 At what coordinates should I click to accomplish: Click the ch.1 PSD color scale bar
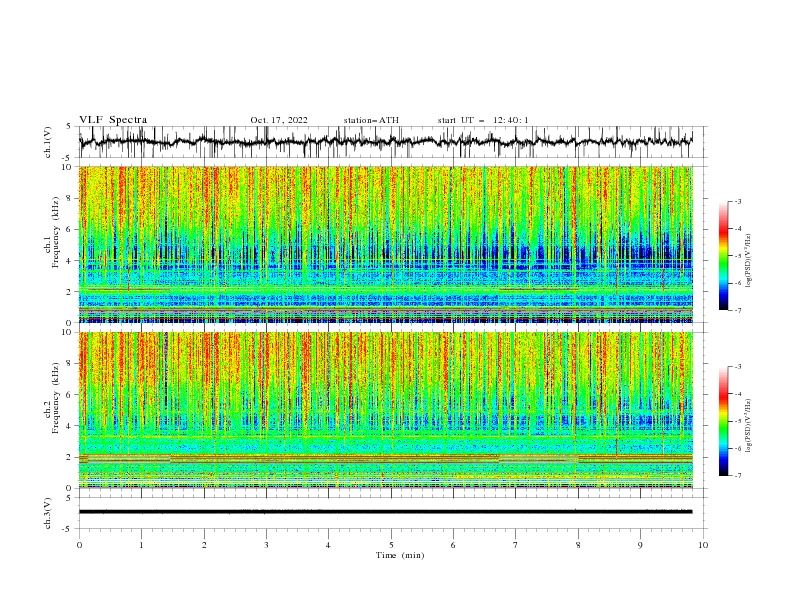tap(723, 256)
